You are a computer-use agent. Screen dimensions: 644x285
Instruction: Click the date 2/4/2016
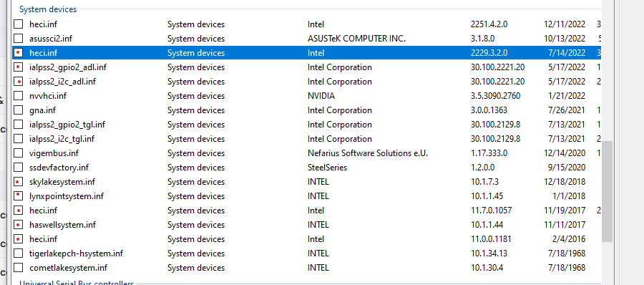pyautogui.click(x=569, y=239)
